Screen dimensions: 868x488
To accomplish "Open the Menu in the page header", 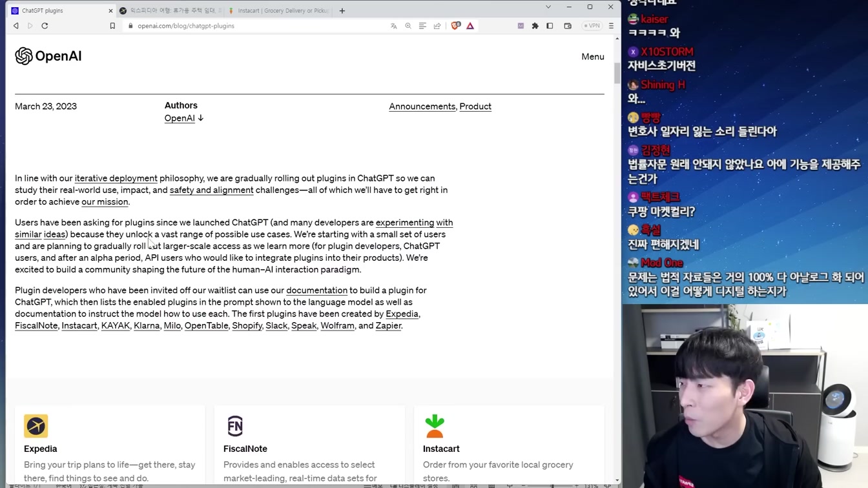I will 592,57.
